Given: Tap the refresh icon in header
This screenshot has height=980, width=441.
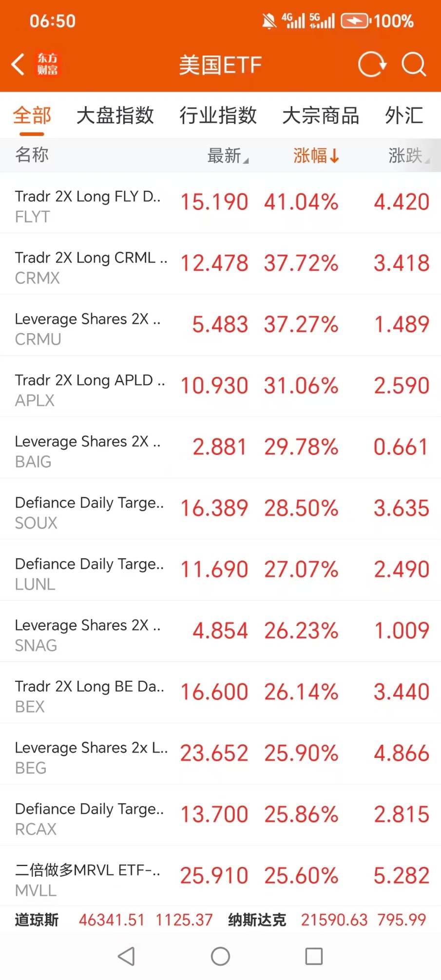Looking at the screenshot, I should point(372,65).
